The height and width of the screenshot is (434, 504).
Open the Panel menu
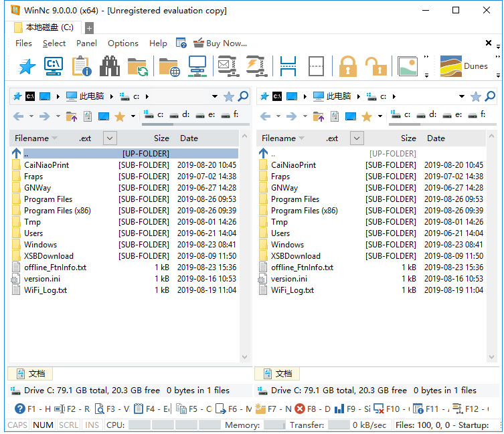click(86, 43)
